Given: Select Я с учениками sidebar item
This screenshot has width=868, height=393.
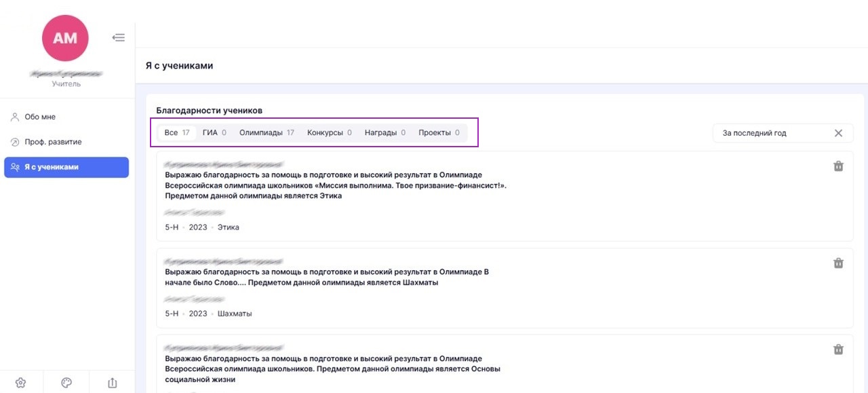Looking at the screenshot, I should point(66,167).
